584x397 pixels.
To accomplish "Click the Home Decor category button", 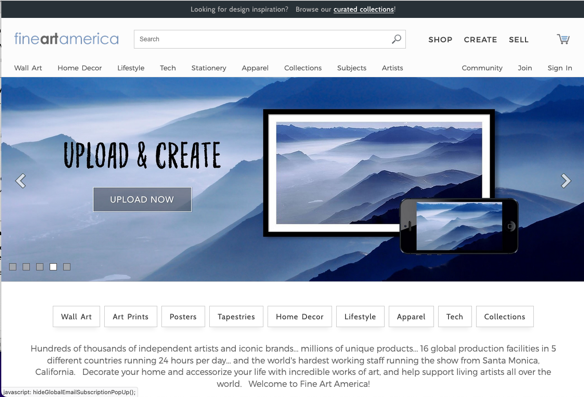I will pos(299,317).
